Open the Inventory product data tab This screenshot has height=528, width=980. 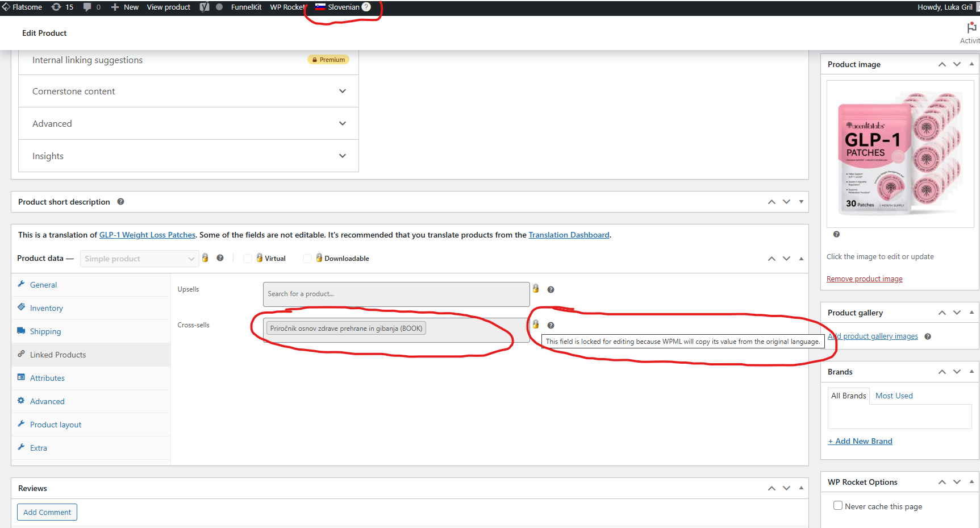pos(47,308)
